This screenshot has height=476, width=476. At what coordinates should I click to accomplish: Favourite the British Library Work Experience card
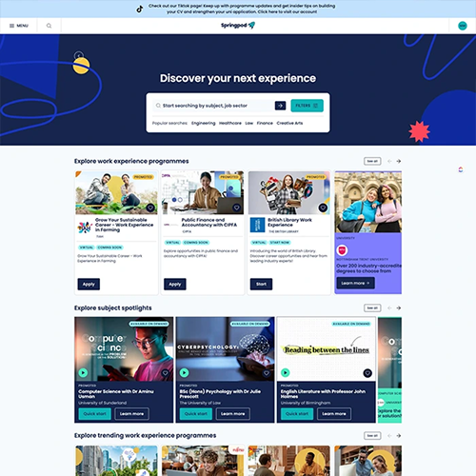[x=323, y=208]
